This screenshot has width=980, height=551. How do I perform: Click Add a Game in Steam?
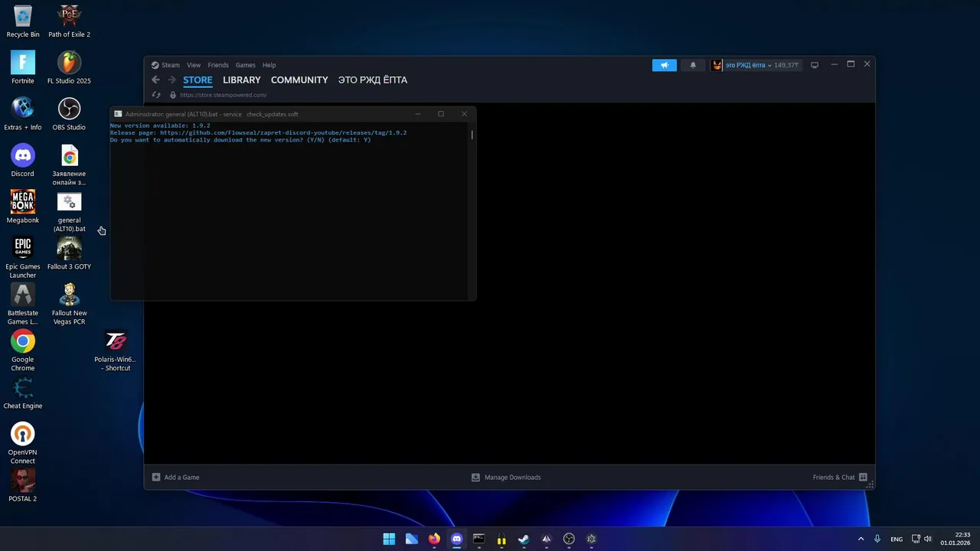pos(175,477)
